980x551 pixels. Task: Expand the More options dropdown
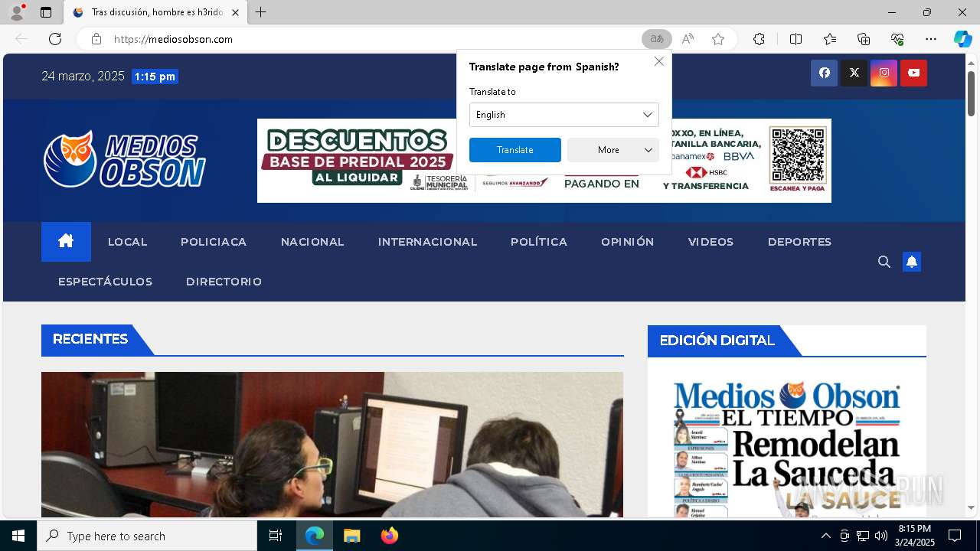[613, 150]
